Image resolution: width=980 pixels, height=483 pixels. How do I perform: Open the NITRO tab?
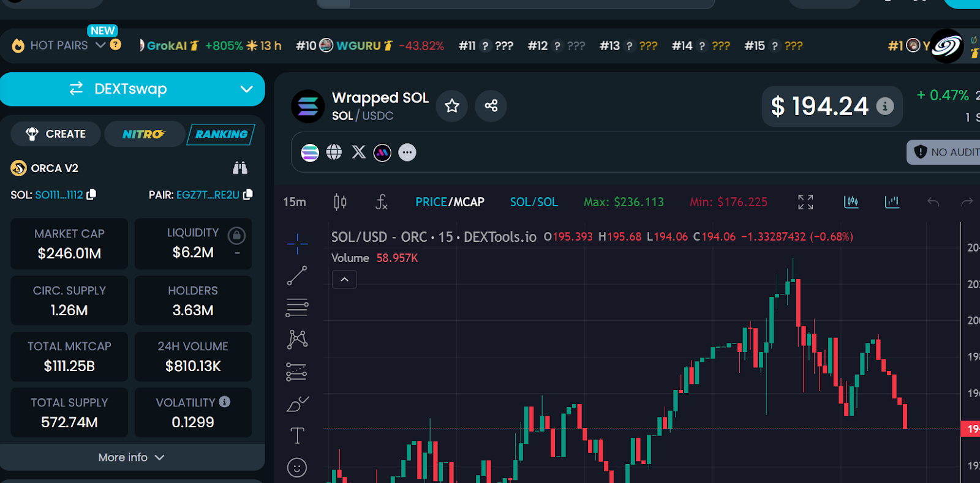pyautogui.click(x=144, y=134)
